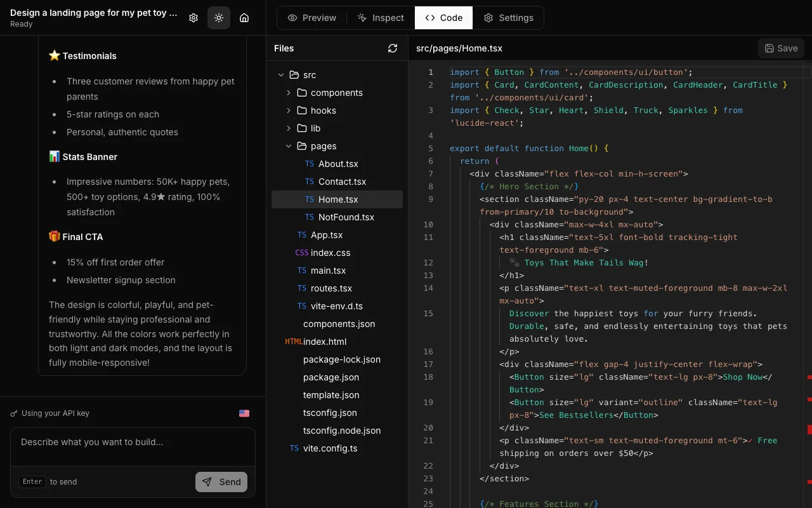The image size is (812, 508).
Task: Focus the 'Describe what you want to build' field
Action: [133, 446]
